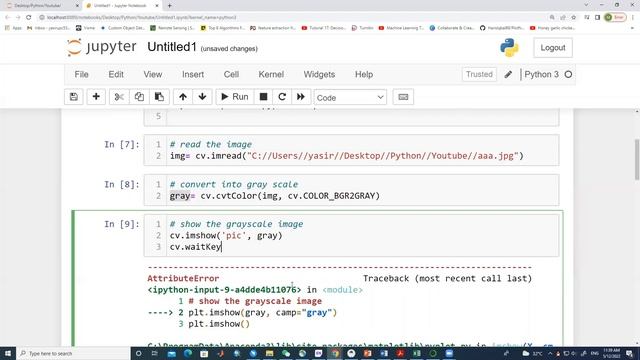Click the 'In [9]:' prompt label
Viewport: 640px width, 360px height.
pos(122,224)
